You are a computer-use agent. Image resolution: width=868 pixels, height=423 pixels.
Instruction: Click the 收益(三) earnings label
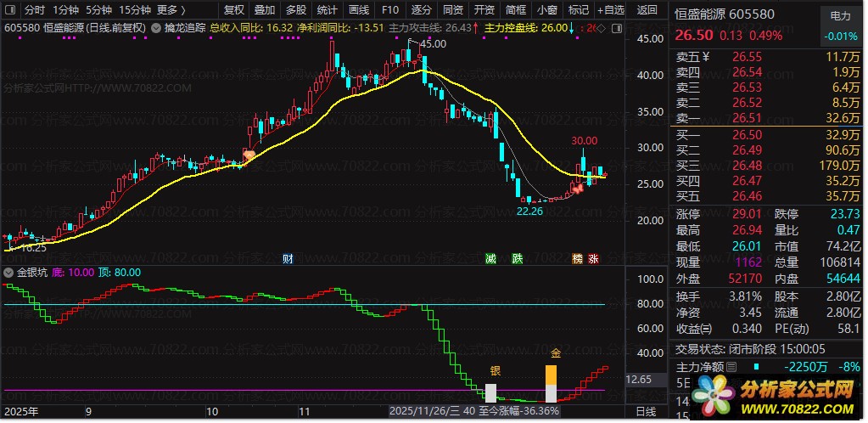tap(694, 329)
